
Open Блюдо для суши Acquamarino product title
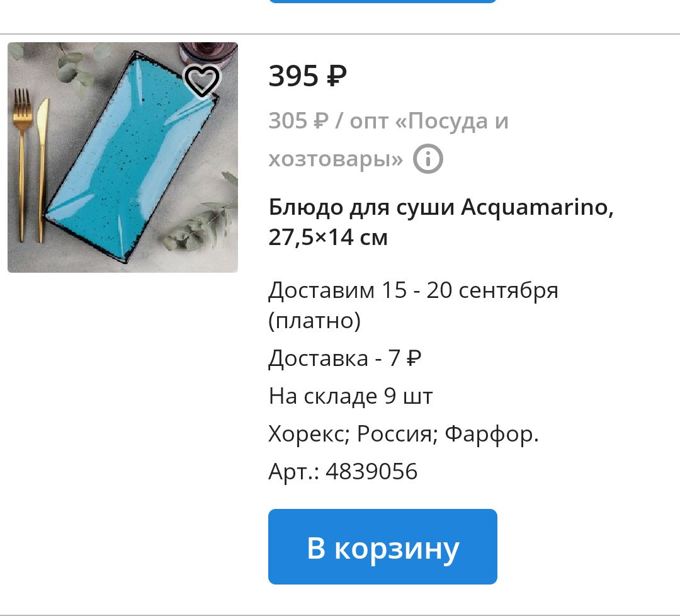[x=441, y=222]
